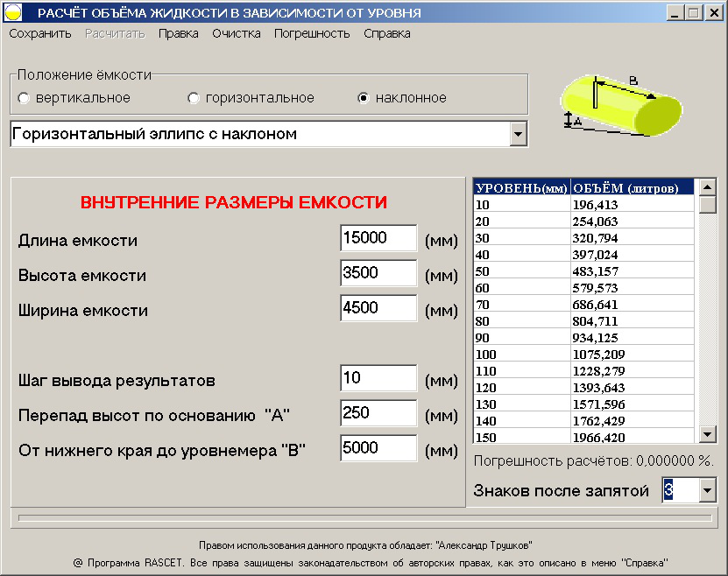The width and height of the screenshot is (728, 576).
Task: Click the 'Очистка' menu item
Action: (x=237, y=32)
